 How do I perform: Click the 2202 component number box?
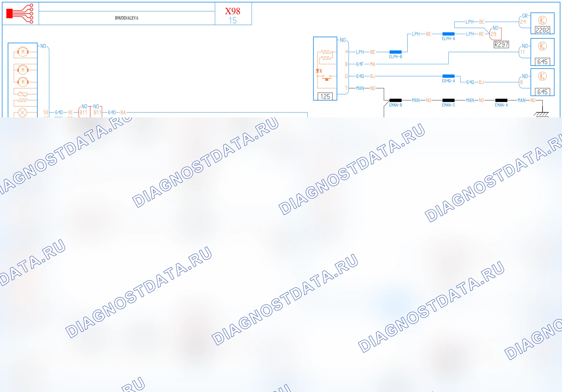(542, 30)
